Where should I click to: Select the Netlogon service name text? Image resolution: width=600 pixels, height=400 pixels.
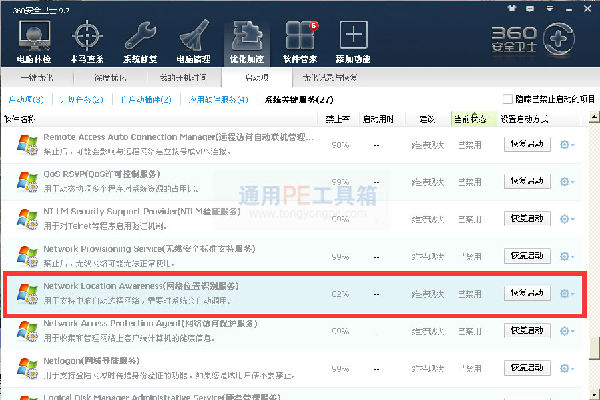tap(91, 361)
